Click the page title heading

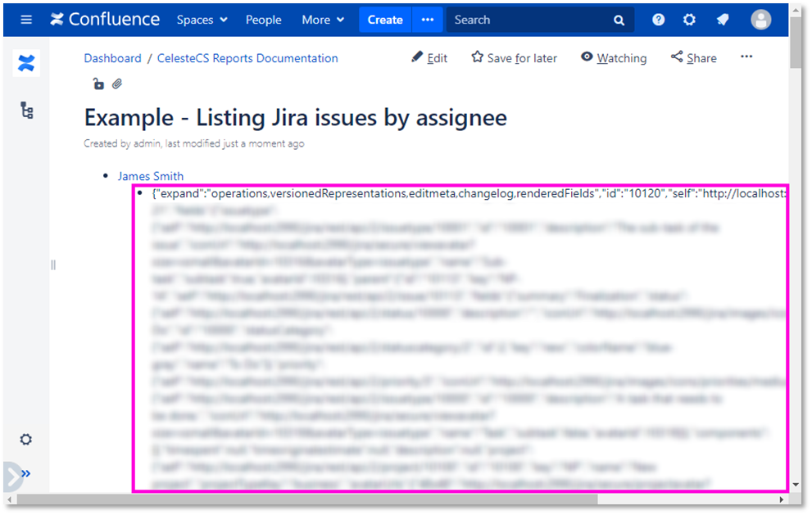pyautogui.click(x=295, y=118)
